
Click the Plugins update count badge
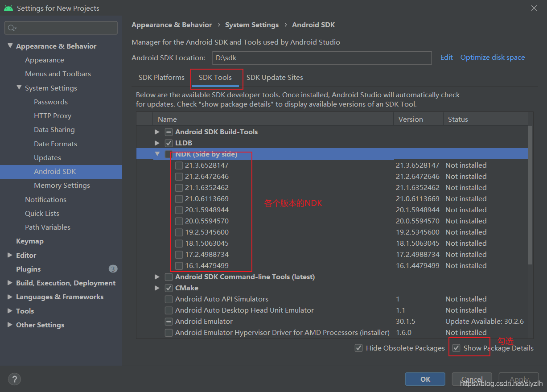[x=113, y=269]
